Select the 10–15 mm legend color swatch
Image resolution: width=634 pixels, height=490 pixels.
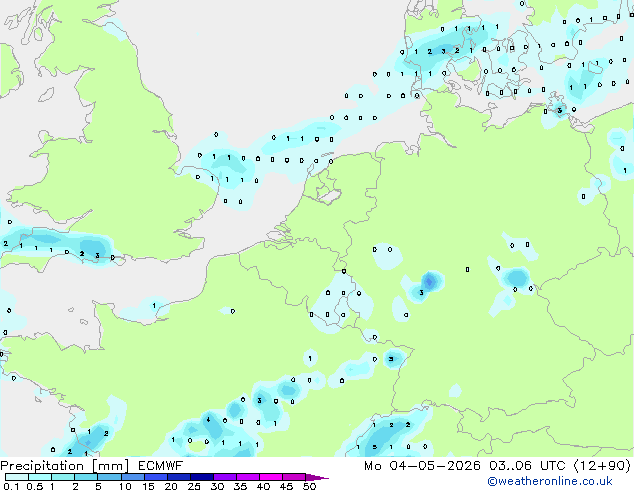pyautogui.click(x=132, y=477)
